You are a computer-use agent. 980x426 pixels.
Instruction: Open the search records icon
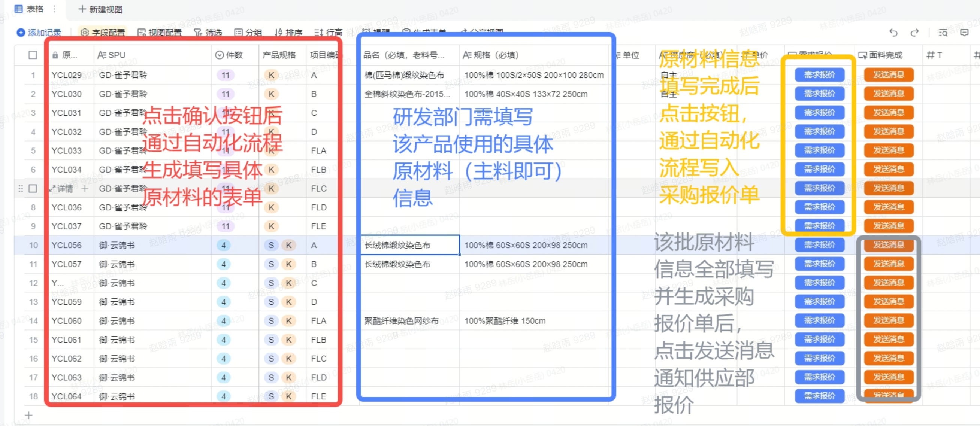pyautogui.click(x=943, y=33)
